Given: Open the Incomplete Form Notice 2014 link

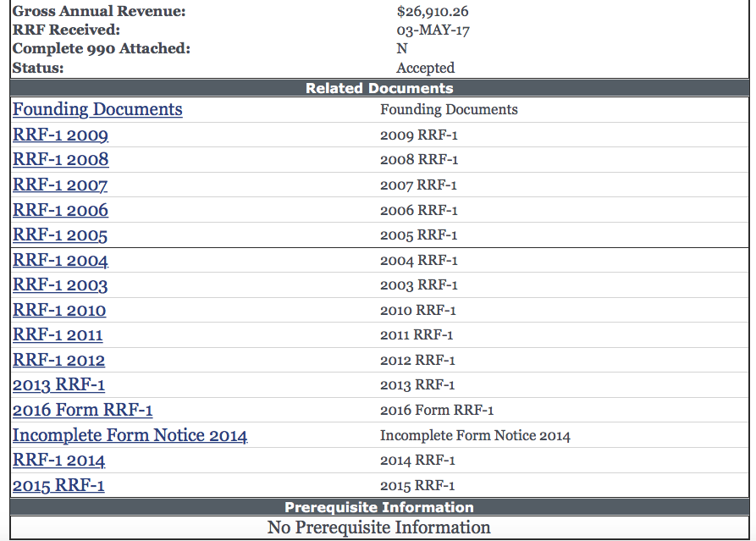Looking at the screenshot, I should (130, 436).
